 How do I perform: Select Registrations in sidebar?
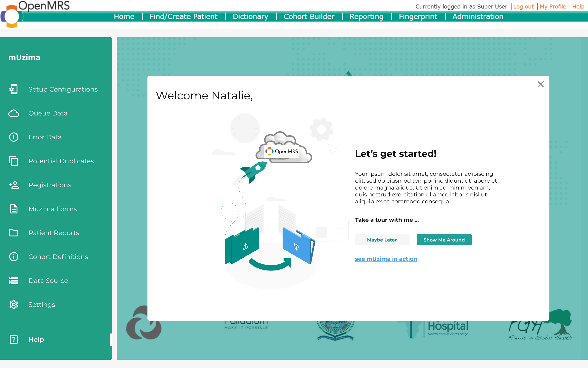(x=56, y=185)
